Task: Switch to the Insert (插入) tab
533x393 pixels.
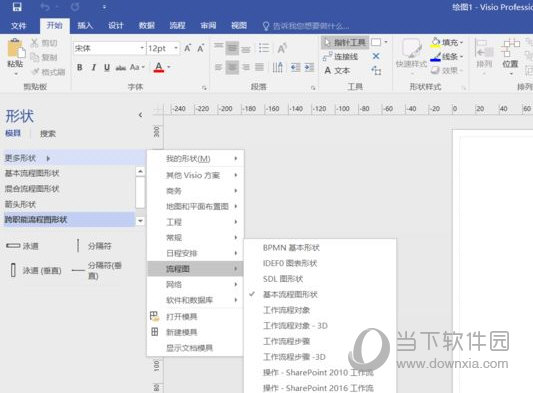Action: click(85, 26)
